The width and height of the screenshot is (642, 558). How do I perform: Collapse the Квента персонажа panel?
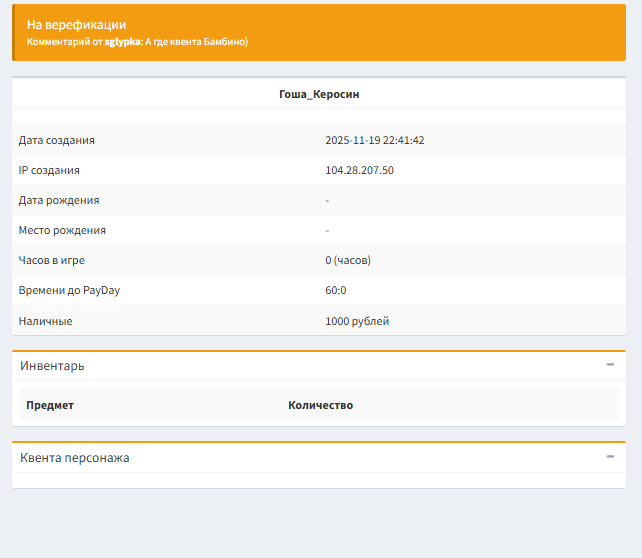(x=610, y=457)
